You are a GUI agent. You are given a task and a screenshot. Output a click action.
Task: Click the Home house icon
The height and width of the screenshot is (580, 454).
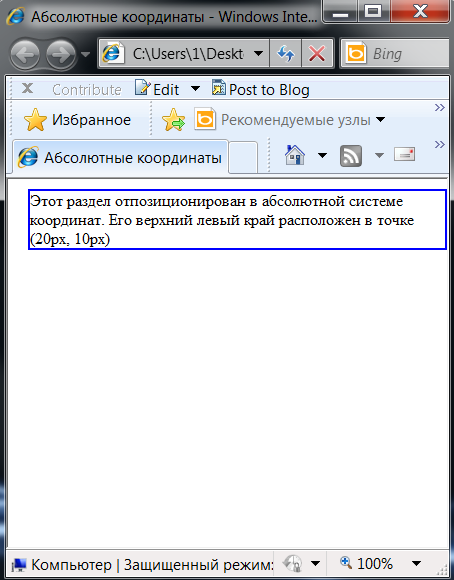(295, 155)
